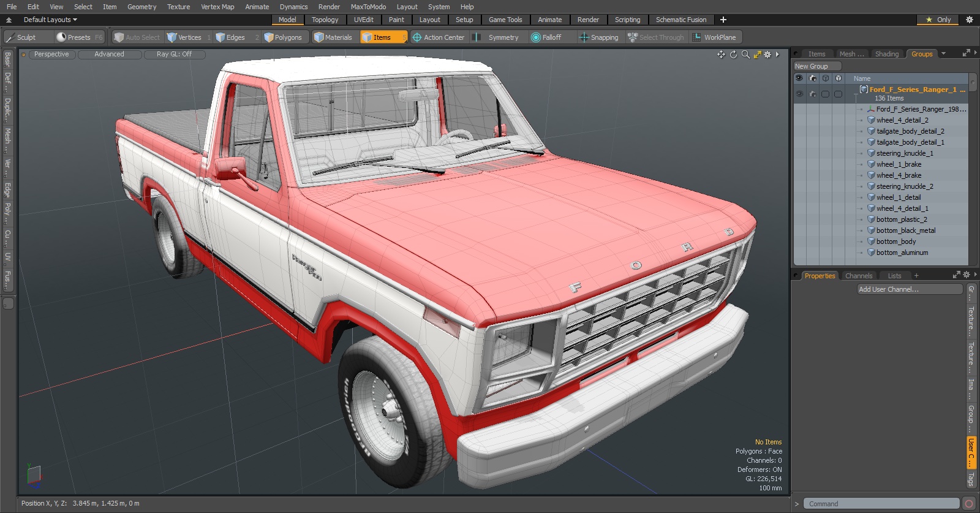The height and width of the screenshot is (513, 980).
Task: Click the record button next to Command
Action: click(969, 504)
